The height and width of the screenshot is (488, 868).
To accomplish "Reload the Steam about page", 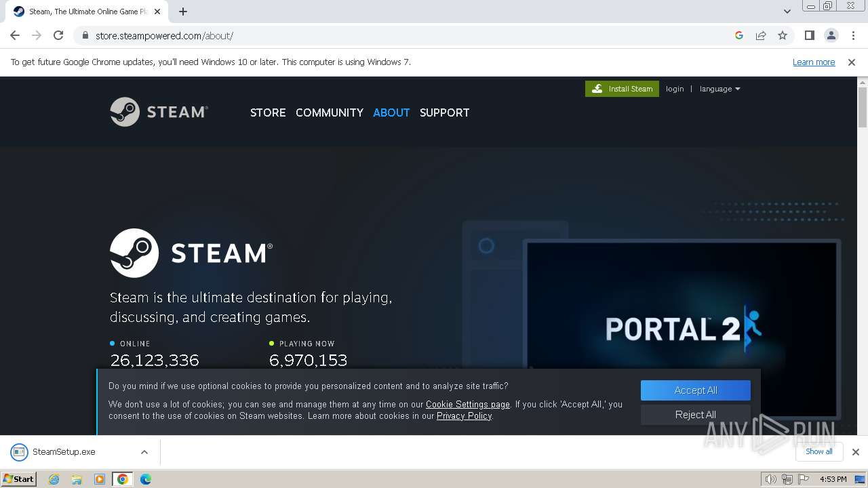I will pyautogui.click(x=58, y=35).
